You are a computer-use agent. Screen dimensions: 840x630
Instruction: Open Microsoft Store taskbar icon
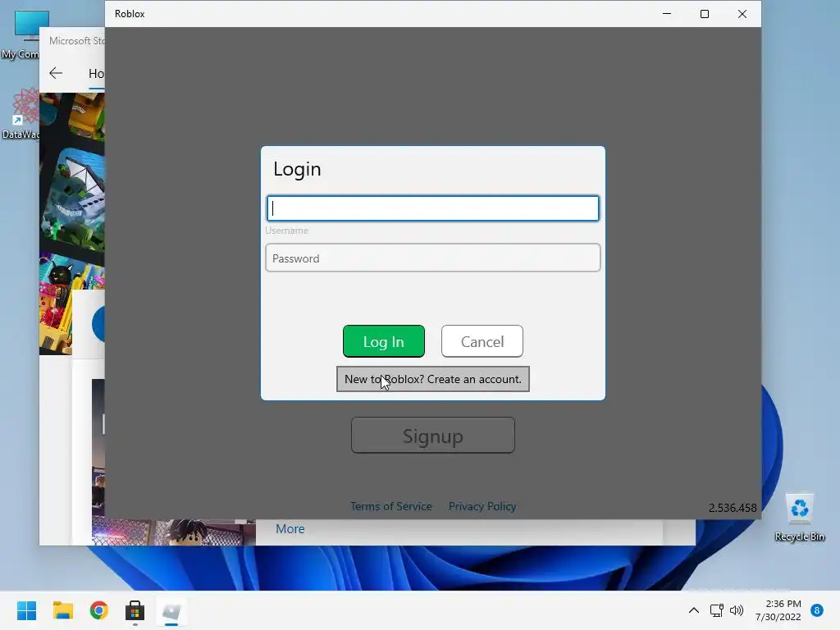click(135, 610)
